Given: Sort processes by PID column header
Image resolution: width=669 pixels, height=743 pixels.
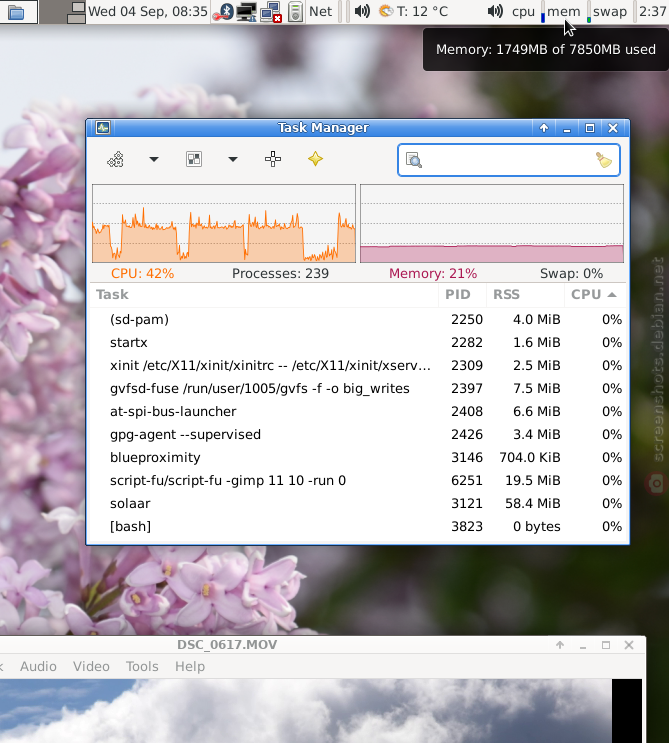Looking at the screenshot, I should click(x=462, y=295).
